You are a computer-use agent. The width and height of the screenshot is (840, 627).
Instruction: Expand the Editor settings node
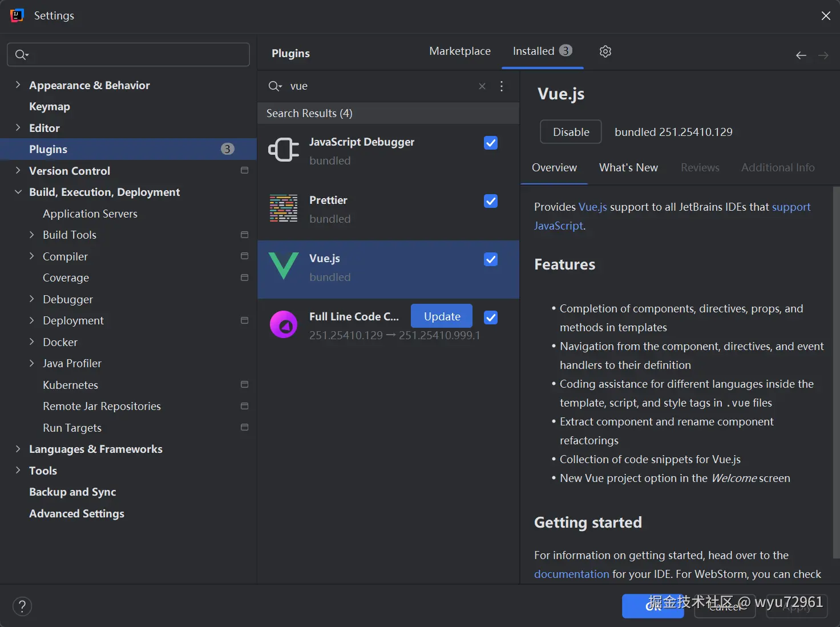[x=18, y=128]
